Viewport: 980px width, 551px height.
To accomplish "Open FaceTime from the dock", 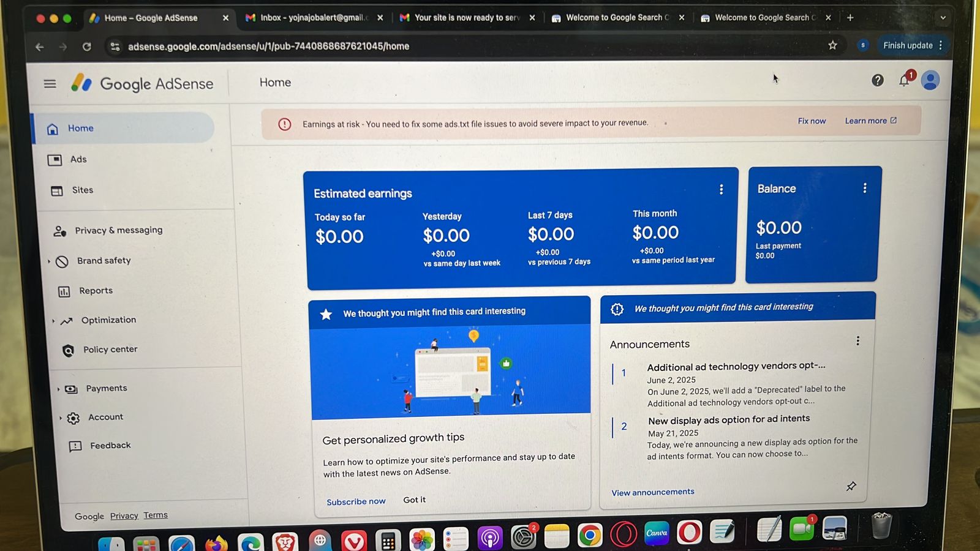I will coord(802,528).
